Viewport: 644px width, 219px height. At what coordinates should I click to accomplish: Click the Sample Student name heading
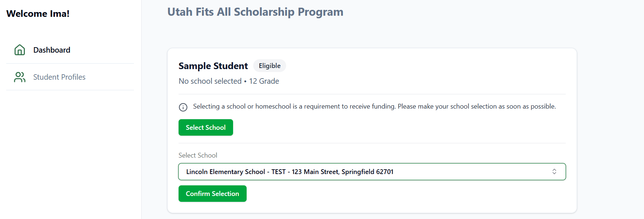point(213,66)
